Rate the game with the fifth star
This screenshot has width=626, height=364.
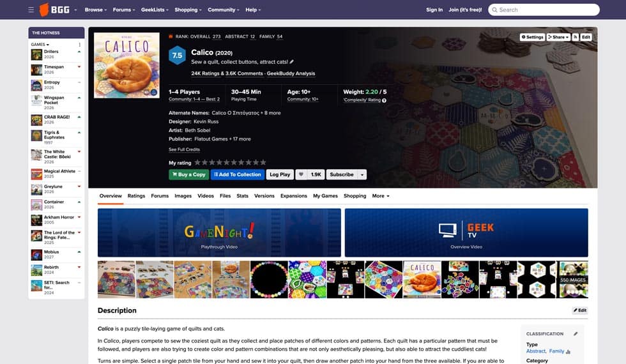pos(226,162)
